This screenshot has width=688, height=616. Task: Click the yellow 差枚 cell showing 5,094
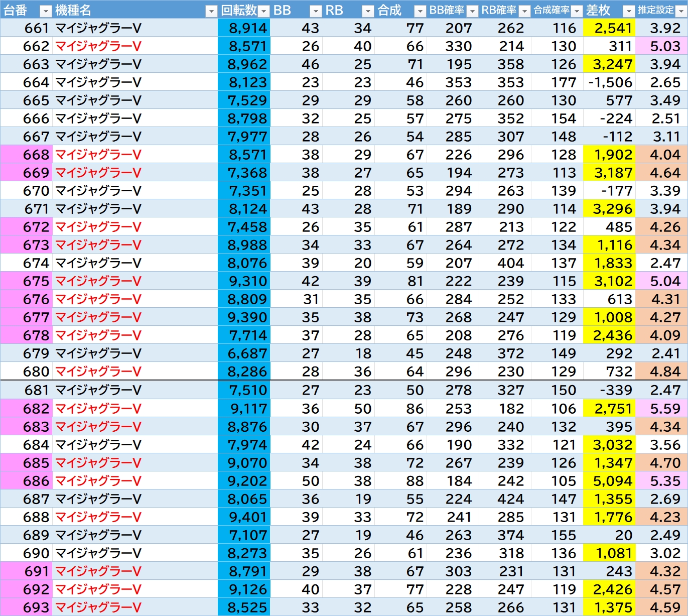pos(609,481)
